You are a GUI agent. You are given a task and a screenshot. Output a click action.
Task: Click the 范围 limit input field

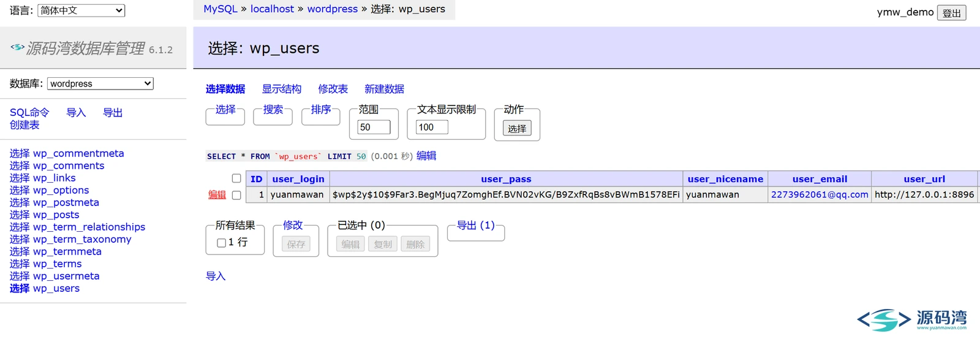pyautogui.click(x=374, y=127)
